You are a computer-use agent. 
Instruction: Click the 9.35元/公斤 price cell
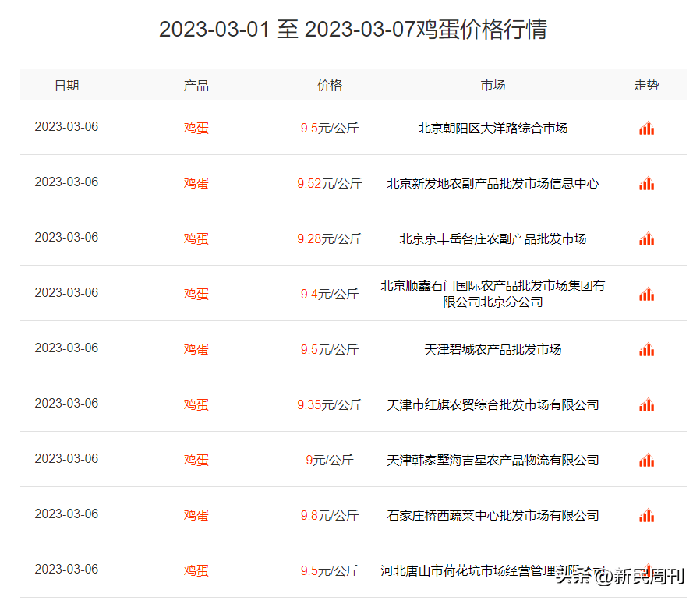(x=329, y=405)
